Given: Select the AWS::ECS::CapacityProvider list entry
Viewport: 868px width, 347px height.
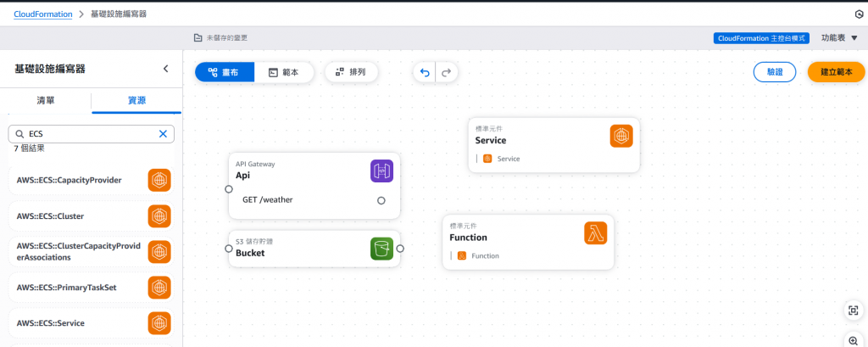Looking at the screenshot, I should (x=91, y=180).
